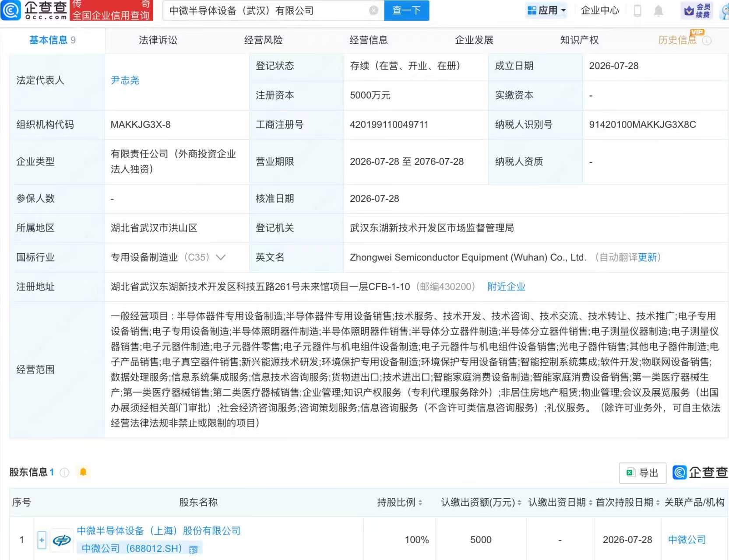Viewport: 729px width, 560px height.
Task: Open 中微公司 link under 关联产品/机构
Action: click(x=687, y=540)
